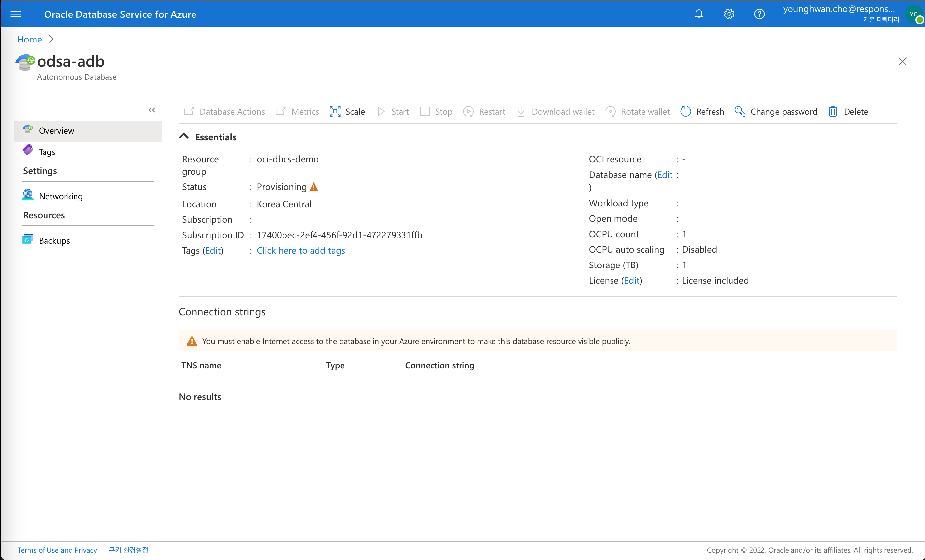Screen dimensions: 925x560
Task: Click the YC user avatar
Action: (914, 14)
